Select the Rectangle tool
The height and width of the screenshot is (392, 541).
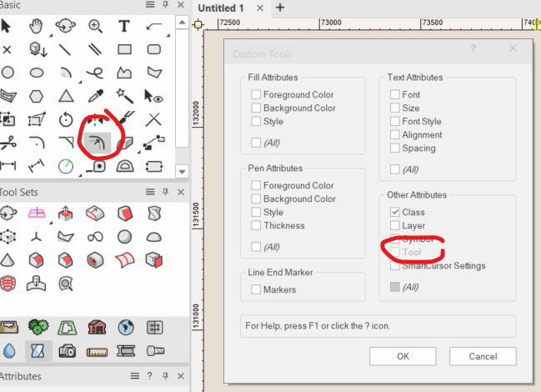coord(124,50)
